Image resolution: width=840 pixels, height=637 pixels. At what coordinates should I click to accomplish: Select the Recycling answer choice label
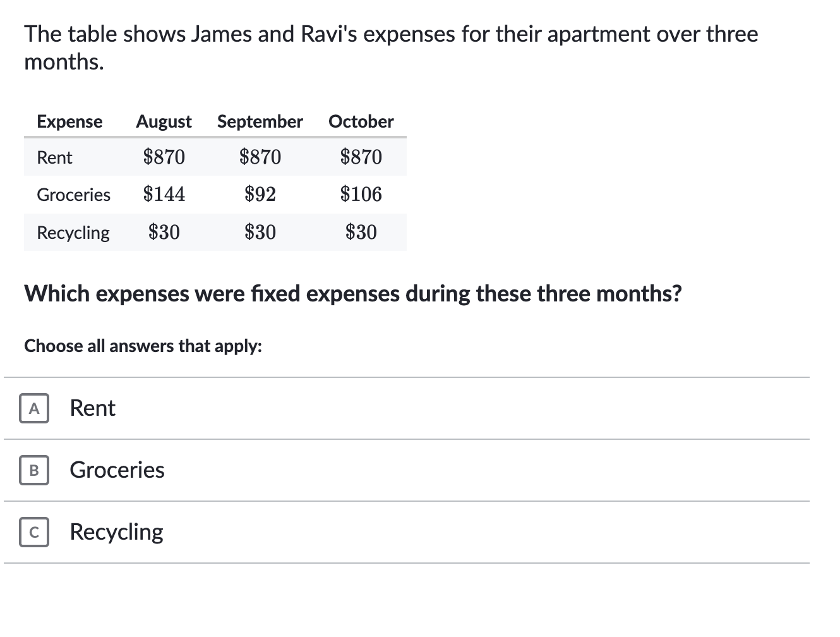(x=116, y=532)
